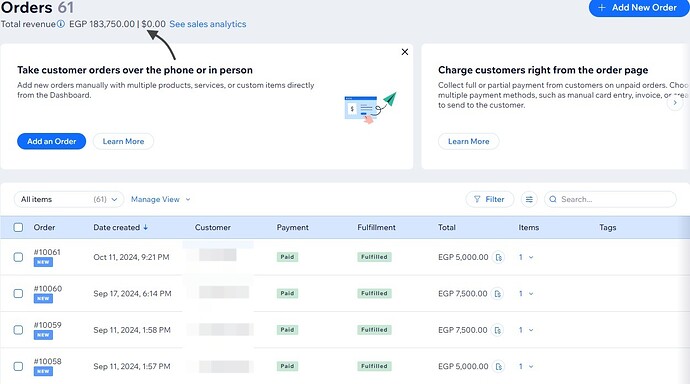
Task: Click the Total column header
Action: click(447, 227)
